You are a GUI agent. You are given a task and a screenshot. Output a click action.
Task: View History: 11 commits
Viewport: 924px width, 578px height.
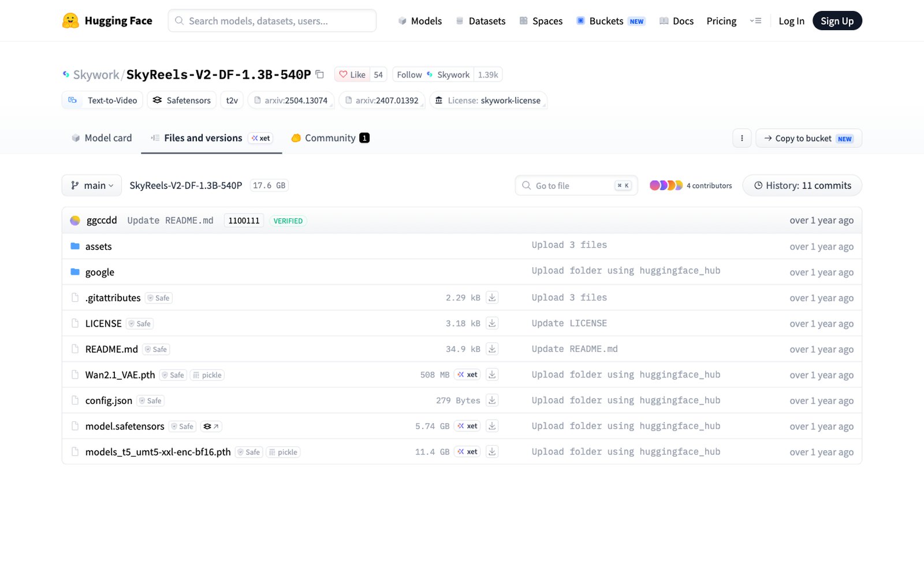(802, 186)
